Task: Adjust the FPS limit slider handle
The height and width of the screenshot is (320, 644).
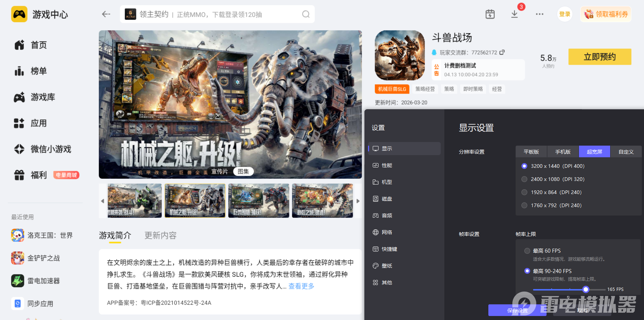Action: 585,289
